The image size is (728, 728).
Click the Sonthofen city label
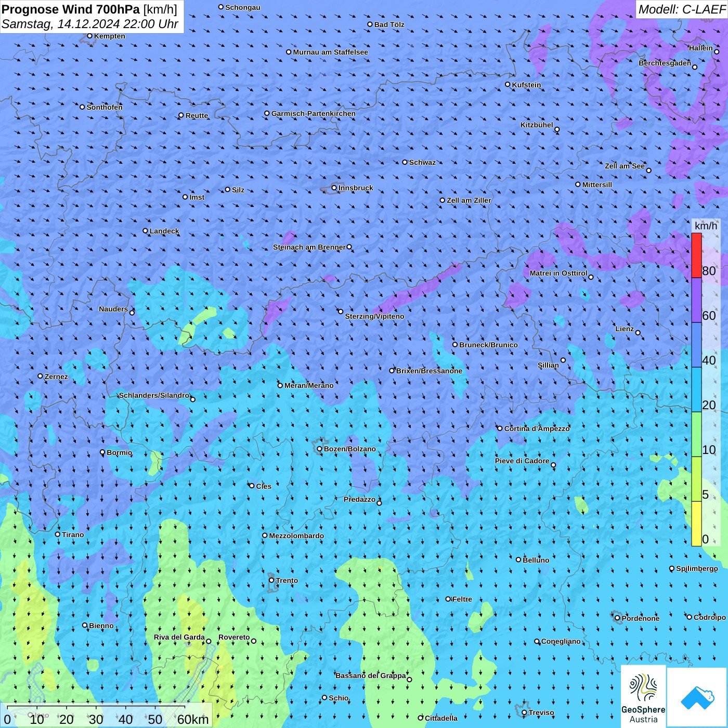click(105, 107)
